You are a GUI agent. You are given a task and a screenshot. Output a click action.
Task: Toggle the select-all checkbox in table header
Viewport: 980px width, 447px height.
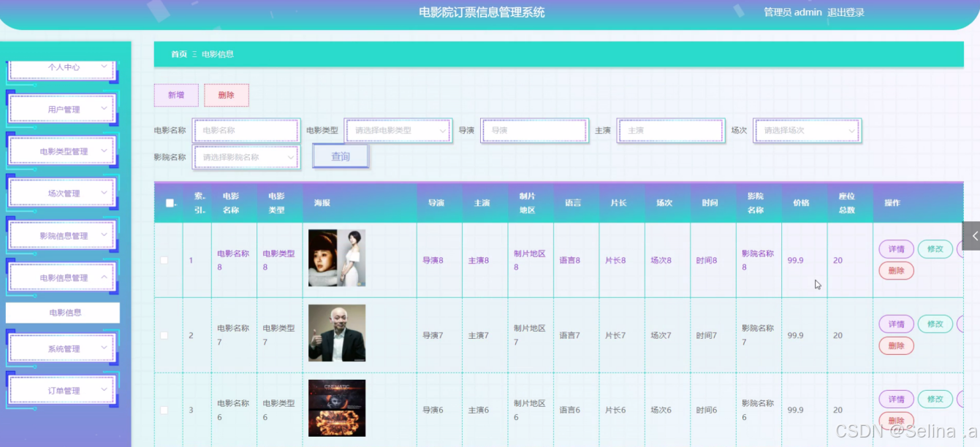(170, 203)
